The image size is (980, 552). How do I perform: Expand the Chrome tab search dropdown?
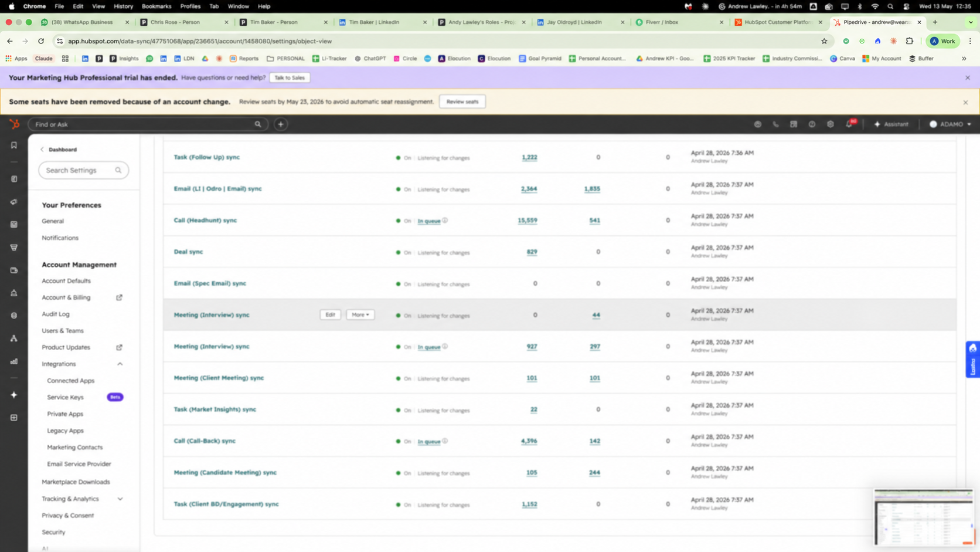[x=971, y=22]
